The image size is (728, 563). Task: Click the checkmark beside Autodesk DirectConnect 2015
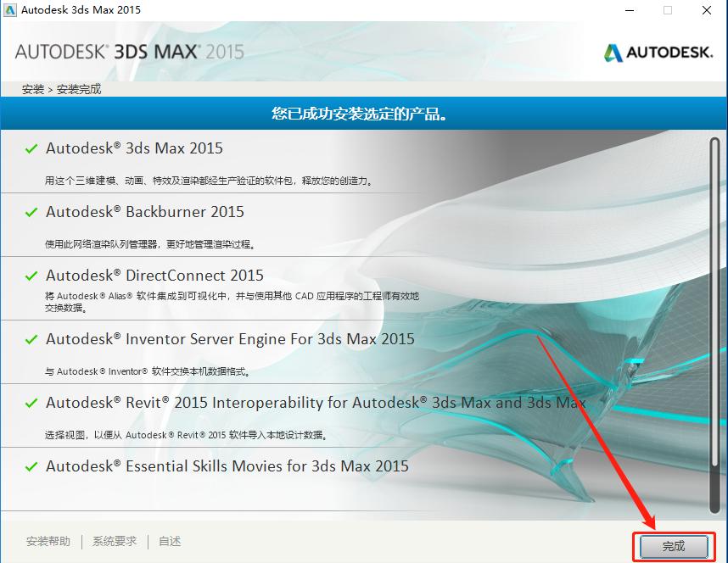(x=31, y=275)
